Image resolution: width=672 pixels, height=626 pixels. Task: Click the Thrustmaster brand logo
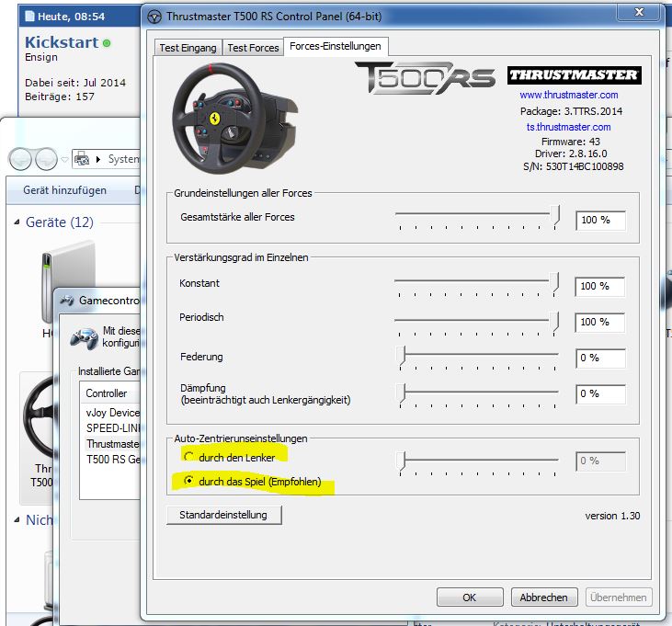[574, 75]
